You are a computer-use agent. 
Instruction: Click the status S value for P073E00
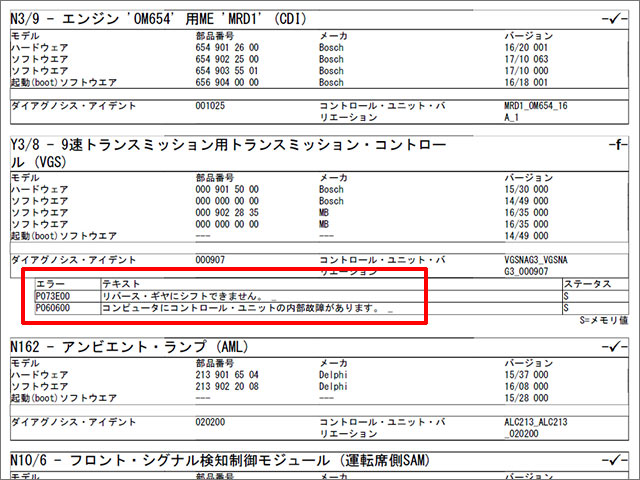click(x=568, y=297)
